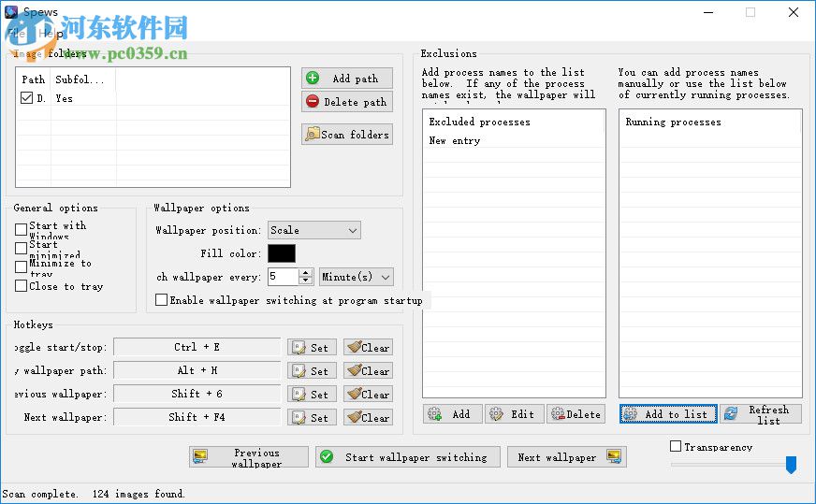Enable wallpaper switching at program startup
This screenshot has width=816, height=504.
(x=161, y=299)
